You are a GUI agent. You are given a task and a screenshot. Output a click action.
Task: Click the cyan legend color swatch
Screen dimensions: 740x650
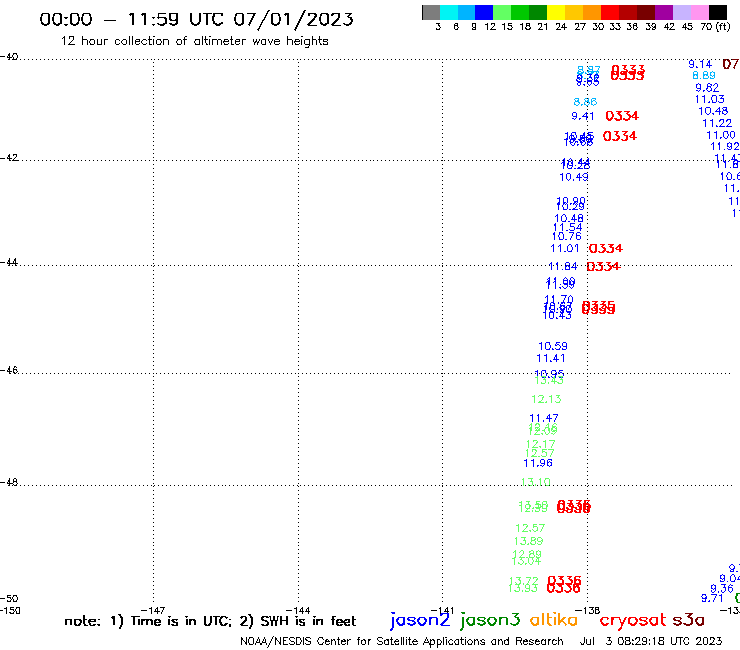(x=449, y=12)
